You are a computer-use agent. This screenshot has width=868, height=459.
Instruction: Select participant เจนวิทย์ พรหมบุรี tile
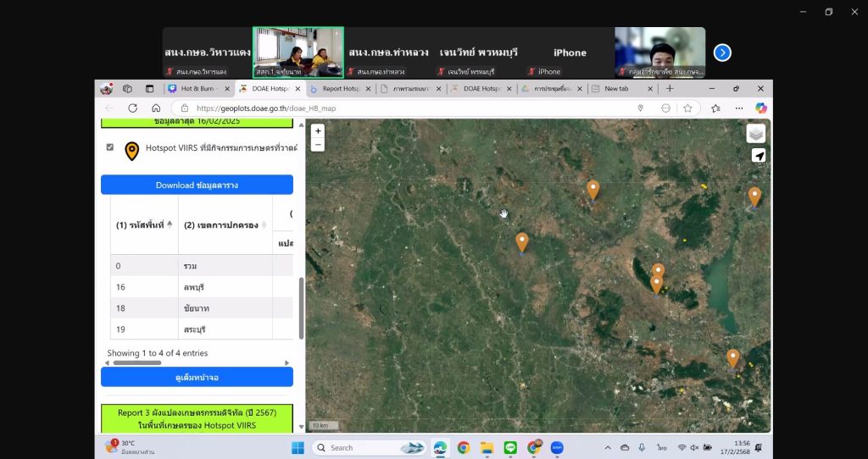tap(479, 53)
